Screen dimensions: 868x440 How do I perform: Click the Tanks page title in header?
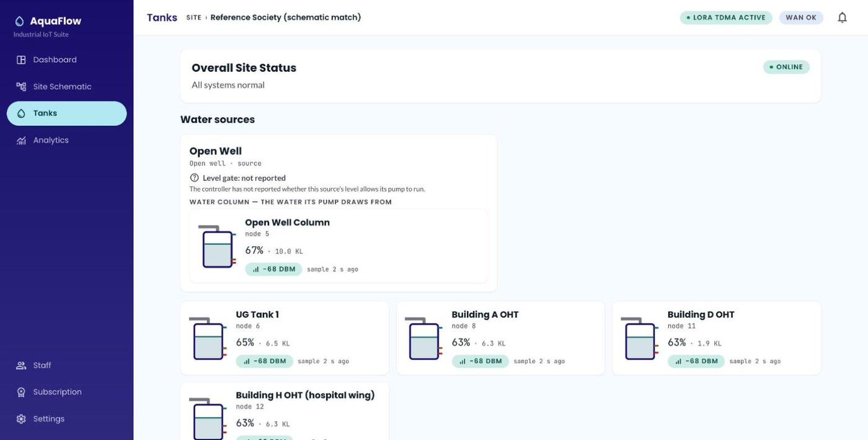[162, 17]
